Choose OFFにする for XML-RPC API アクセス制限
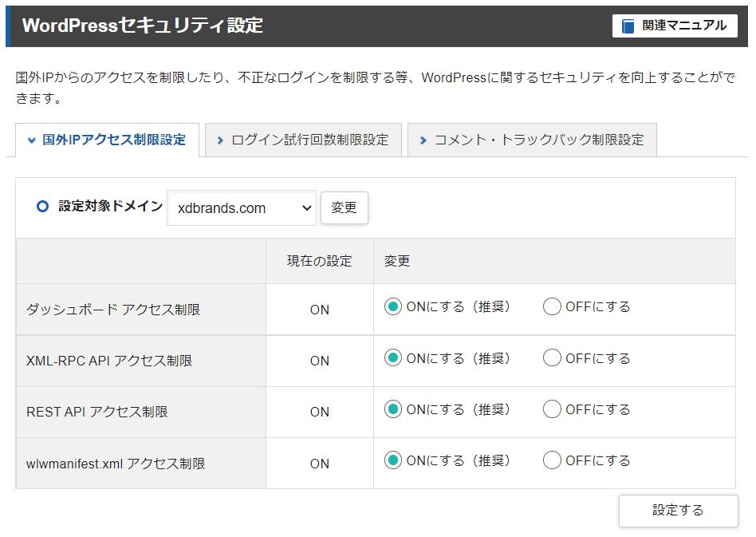 pyautogui.click(x=551, y=358)
